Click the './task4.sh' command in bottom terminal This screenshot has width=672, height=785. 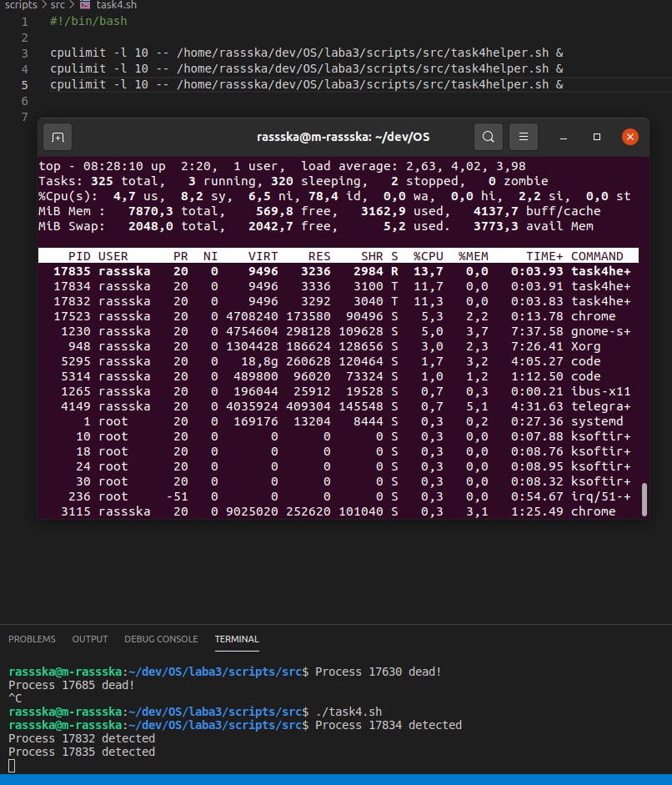pos(349,712)
